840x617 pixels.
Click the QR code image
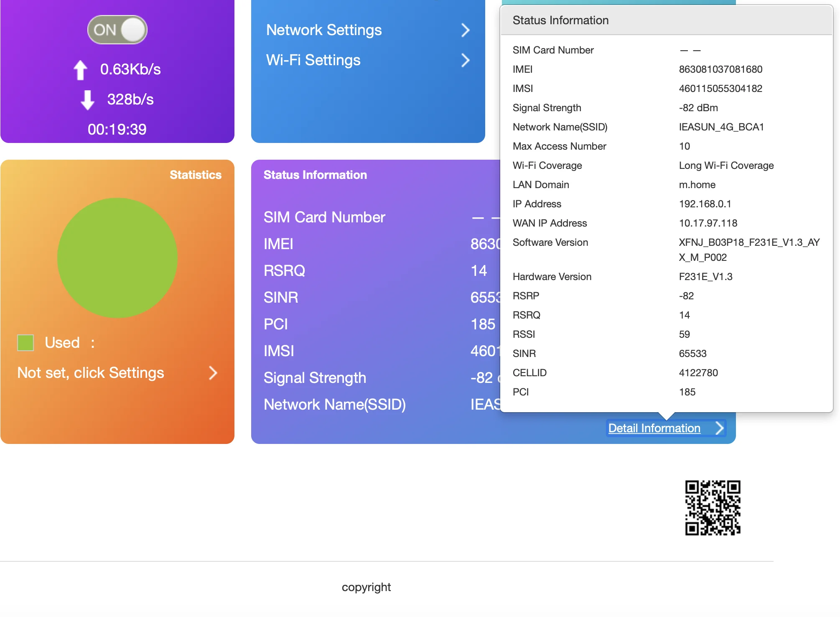point(713,508)
